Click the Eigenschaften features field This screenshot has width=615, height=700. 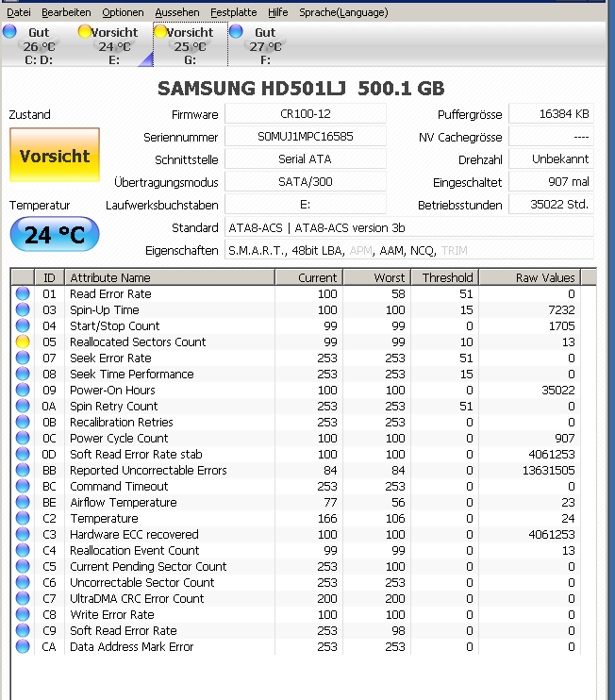pyautogui.click(x=409, y=250)
